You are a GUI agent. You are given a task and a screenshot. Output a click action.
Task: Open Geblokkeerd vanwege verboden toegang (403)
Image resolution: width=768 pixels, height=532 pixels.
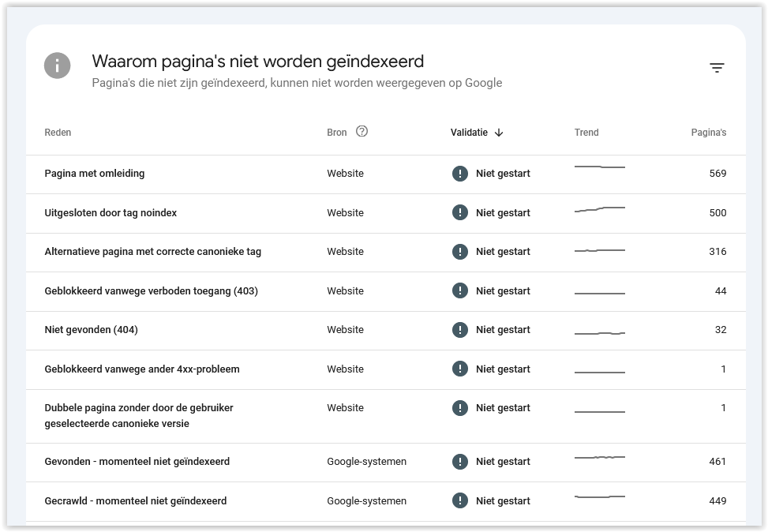(x=386, y=291)
